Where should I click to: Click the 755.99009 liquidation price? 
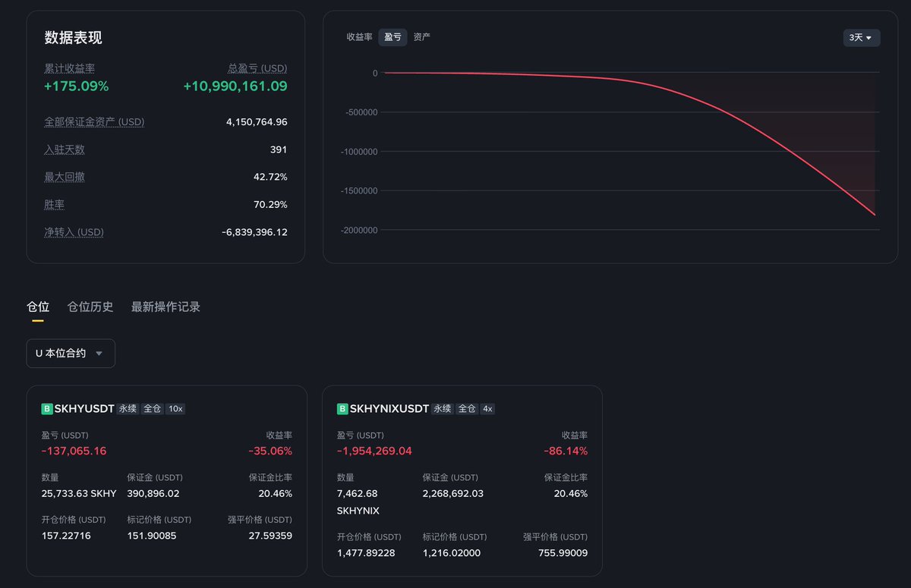tap(563, 553)
